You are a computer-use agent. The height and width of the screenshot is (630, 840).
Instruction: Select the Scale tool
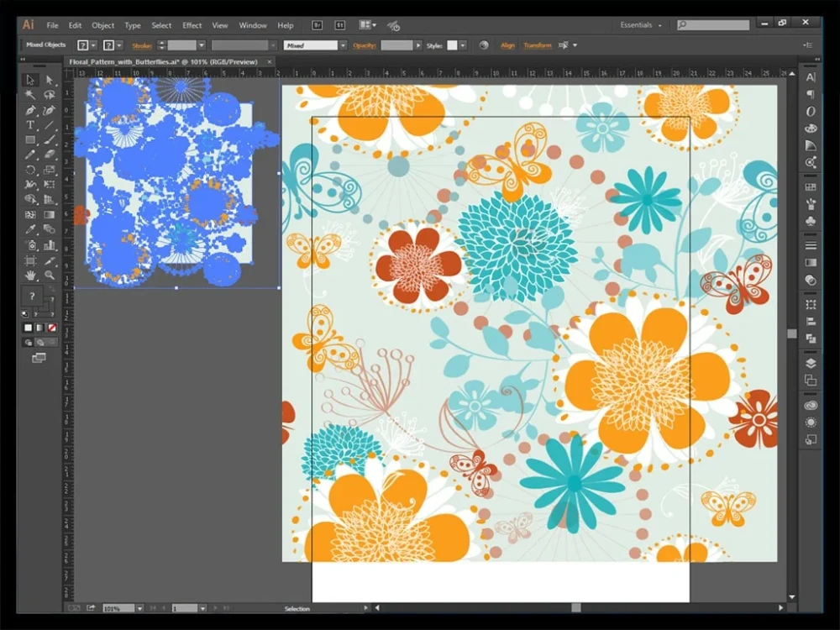click(x=50, y=170)
